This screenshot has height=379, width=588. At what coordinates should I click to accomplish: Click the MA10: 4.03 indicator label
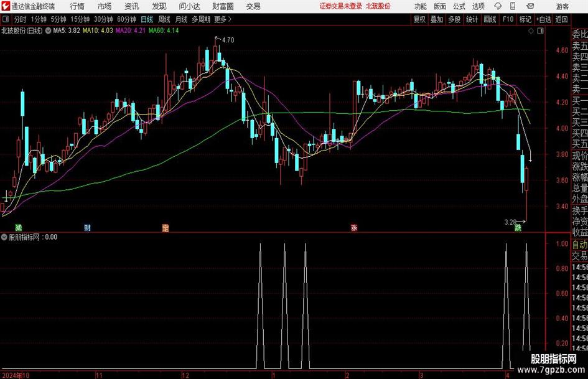point(98,30)
